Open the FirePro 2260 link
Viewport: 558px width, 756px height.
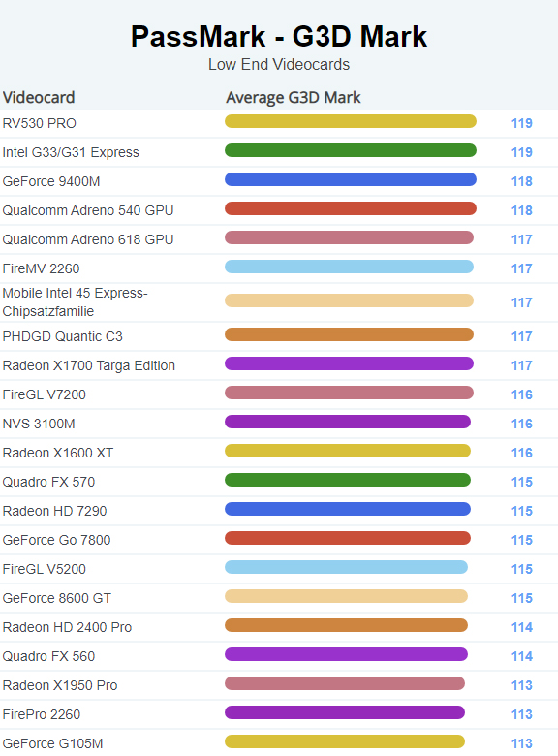(42, 714)
